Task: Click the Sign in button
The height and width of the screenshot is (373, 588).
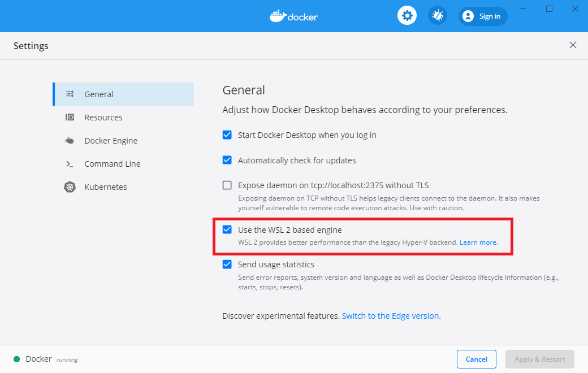Action: 483,16
